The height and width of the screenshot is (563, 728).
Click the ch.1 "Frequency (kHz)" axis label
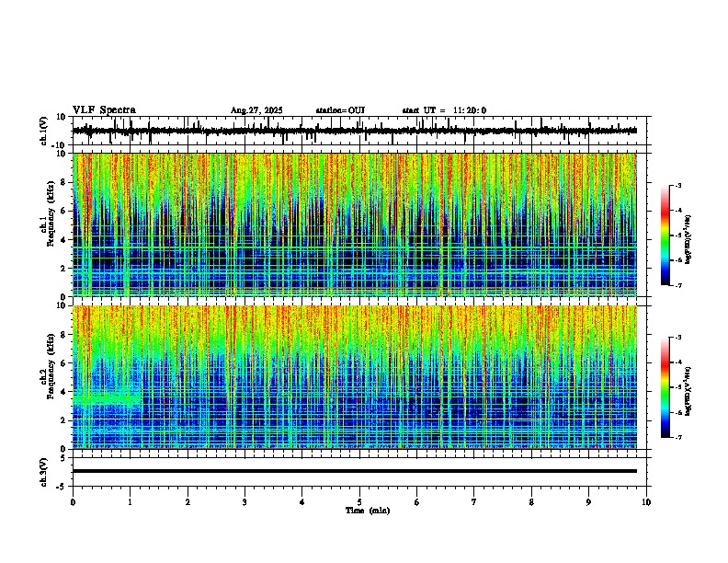[x=51, y=214]
